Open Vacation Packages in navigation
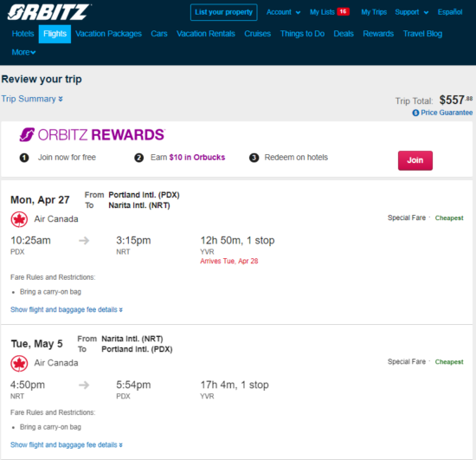 [x=109, y=34]
